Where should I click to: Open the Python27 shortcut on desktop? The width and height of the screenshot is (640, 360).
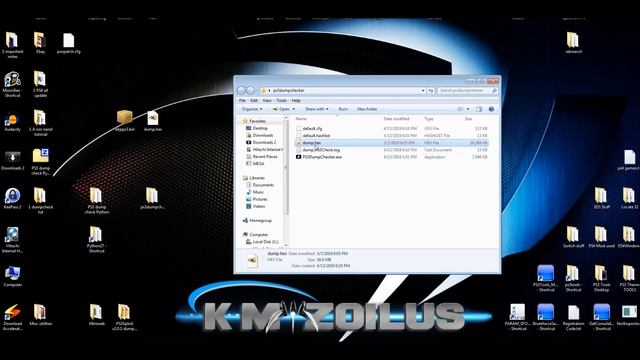point(96,240)
